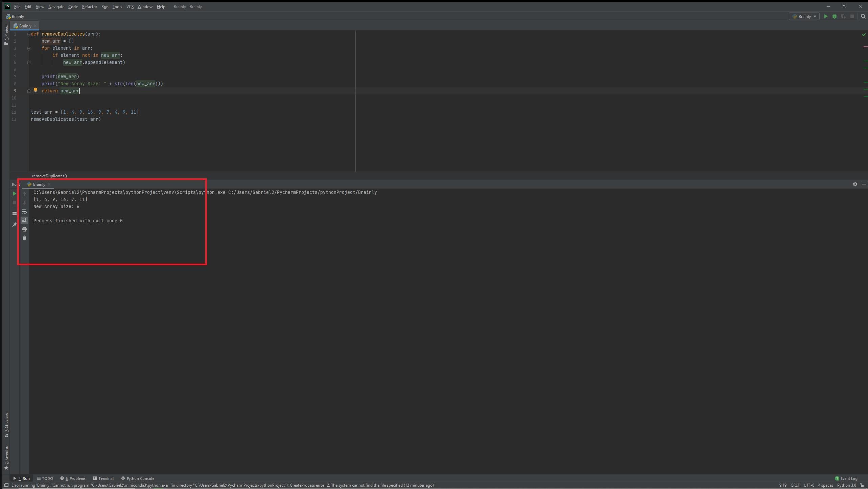
Task: Click the red error stripe mark on editor's right edge
Action: coord(865,47)
